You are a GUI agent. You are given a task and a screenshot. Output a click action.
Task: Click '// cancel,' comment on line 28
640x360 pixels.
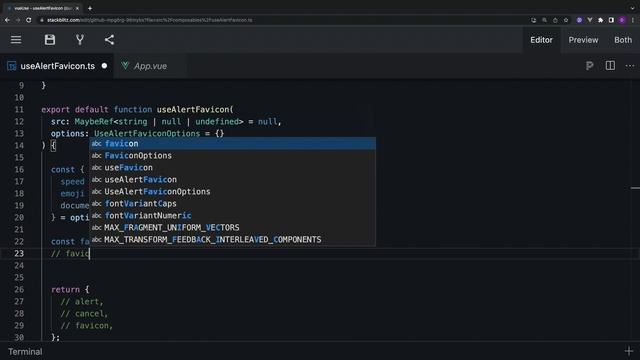tap(84, 313)
